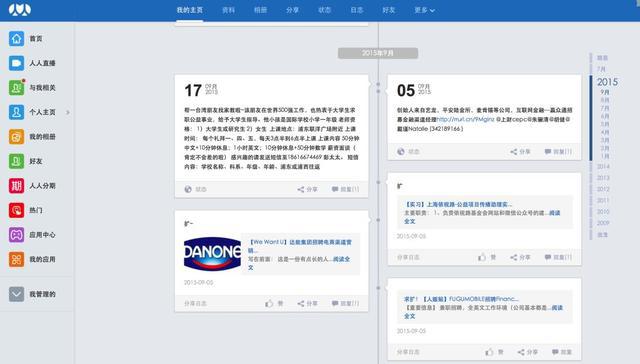Viewport: 640px width, 364px height.
Task: Switch to 好友 tab in top navigation
Action: 389,10
